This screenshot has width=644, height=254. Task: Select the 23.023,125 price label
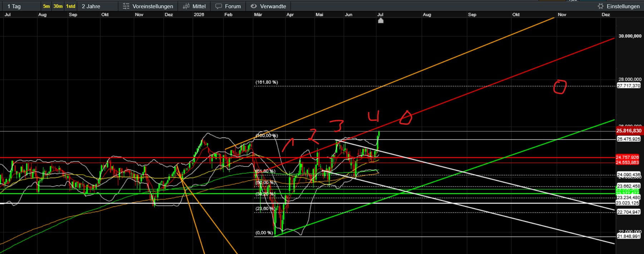(627, 203)
